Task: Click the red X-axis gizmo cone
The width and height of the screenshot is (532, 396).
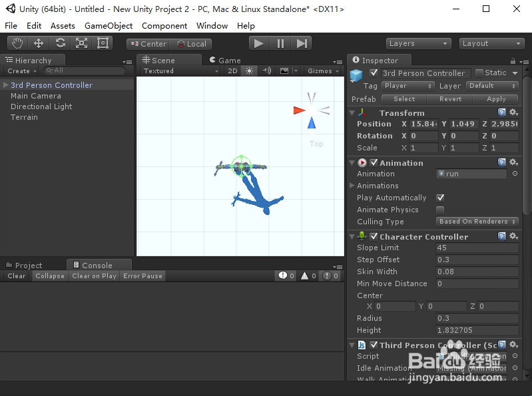Action: coord(299,110)
